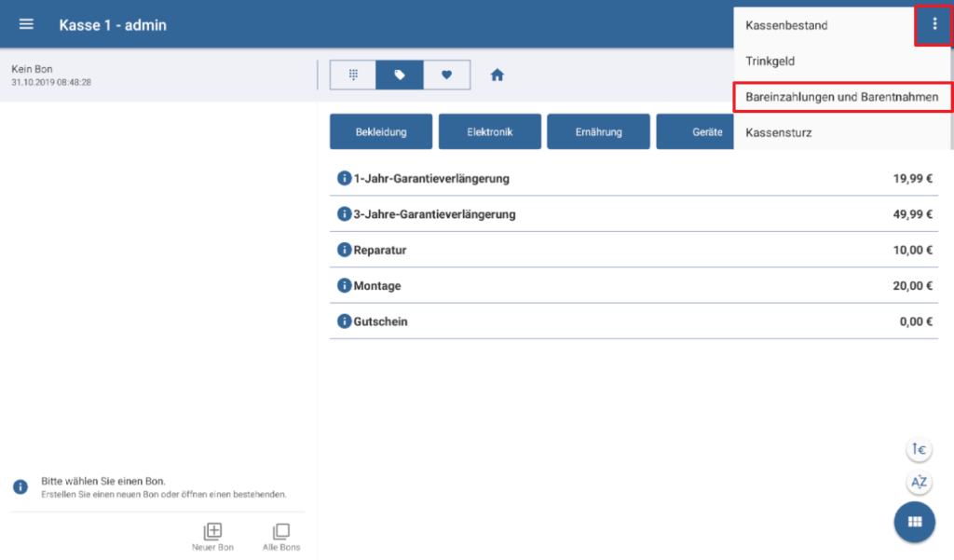Click the three-dot overflow menu icon

tap(934, 24)
